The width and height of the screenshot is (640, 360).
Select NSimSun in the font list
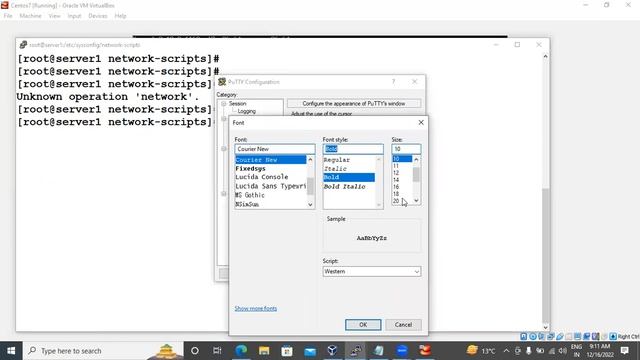pyautogui.click(x=270, y=204)
